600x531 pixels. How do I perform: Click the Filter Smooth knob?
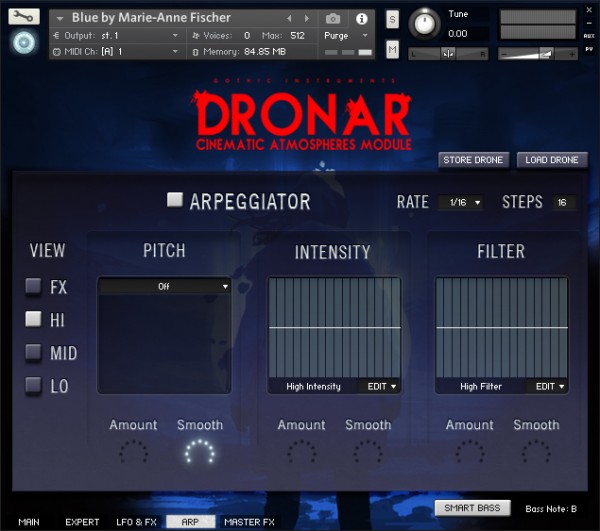point(536,452)
